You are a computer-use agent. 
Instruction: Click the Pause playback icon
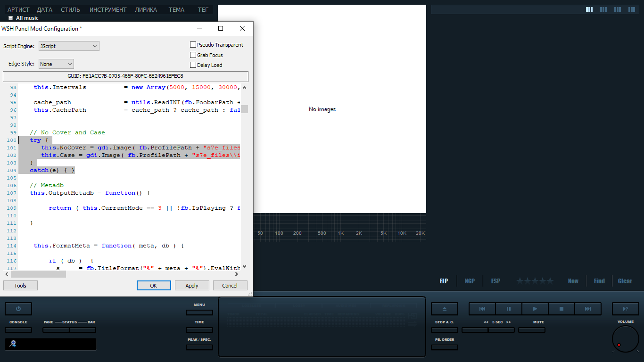point(508,309)
